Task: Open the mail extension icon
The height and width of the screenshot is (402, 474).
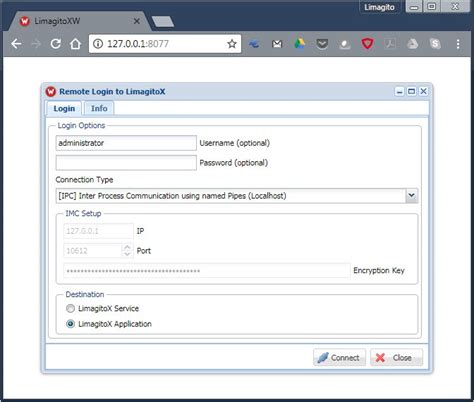Action: click(x=277, y=44)
